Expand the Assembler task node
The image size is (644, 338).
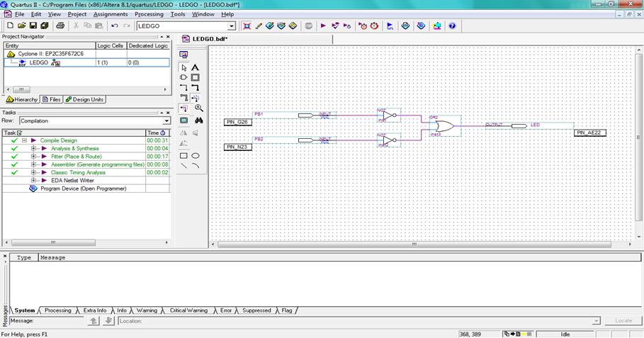[34, 164]
